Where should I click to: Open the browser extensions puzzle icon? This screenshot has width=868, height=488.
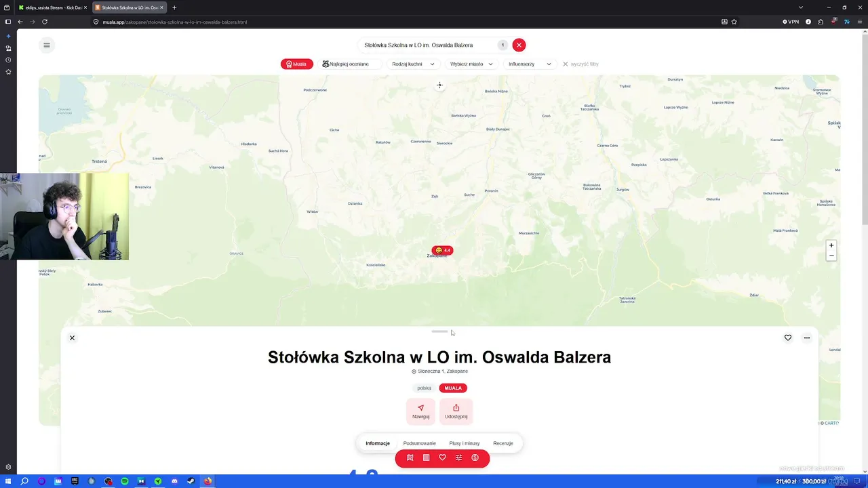pos(821,22)
